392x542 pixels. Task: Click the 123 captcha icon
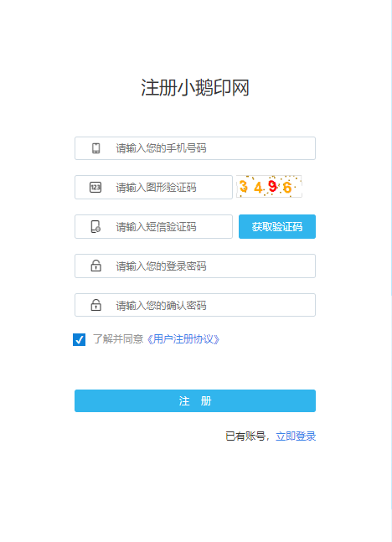(x=95, y=188)
